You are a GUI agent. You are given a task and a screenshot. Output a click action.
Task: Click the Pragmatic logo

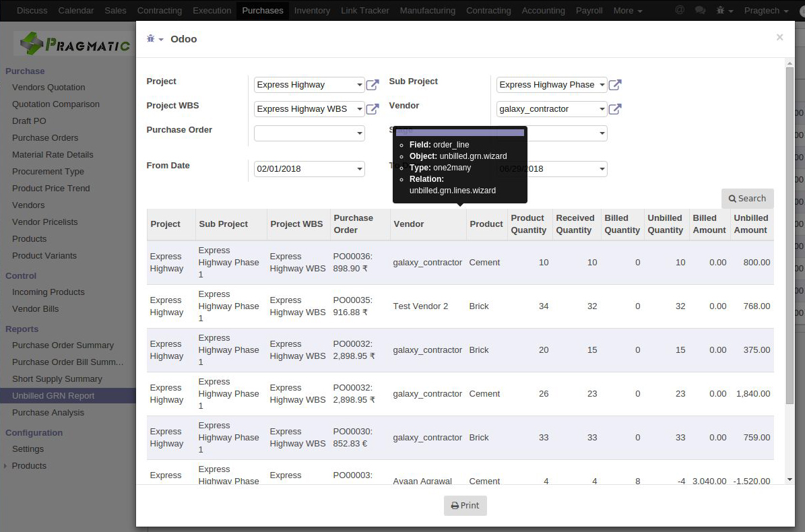coord(75,44)
